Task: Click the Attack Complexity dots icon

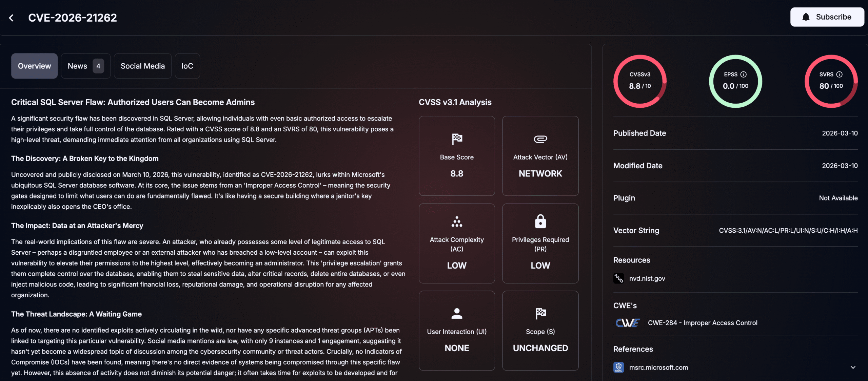Action: [x=457, y=221]
